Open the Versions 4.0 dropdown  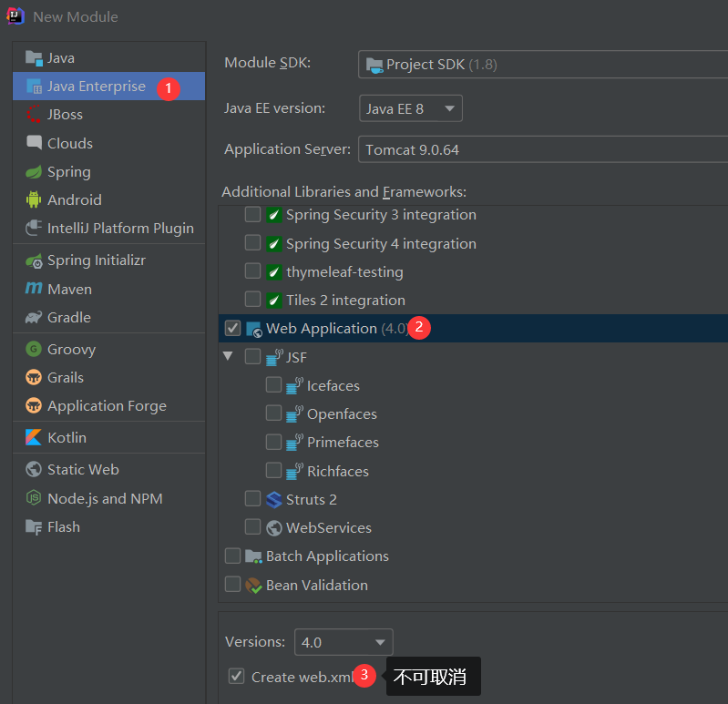click(x=343, y=642)
